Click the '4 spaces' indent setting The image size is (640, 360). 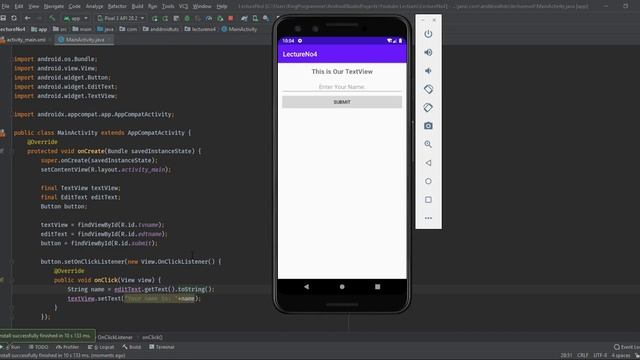pos(621,356)
